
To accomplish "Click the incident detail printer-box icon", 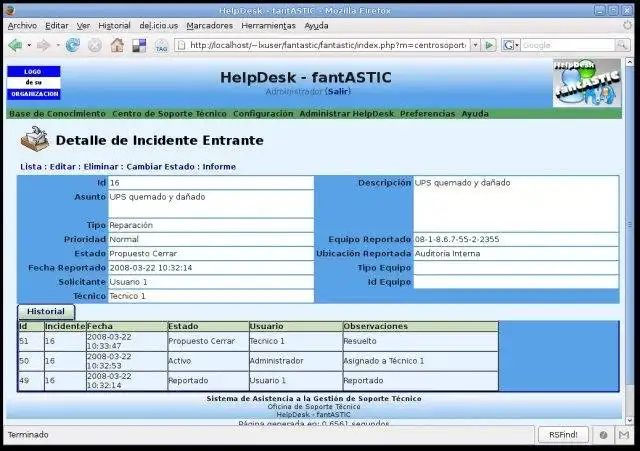I will point(35,139).
